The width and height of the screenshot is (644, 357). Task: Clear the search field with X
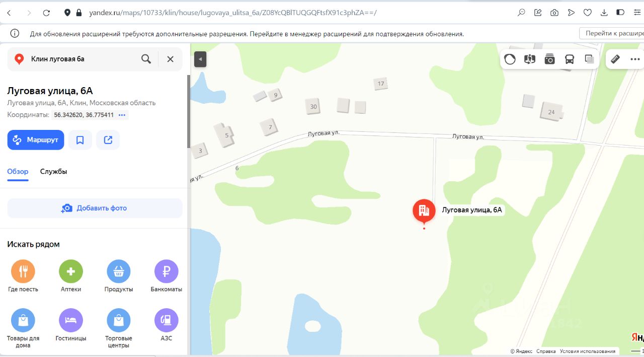170,59
